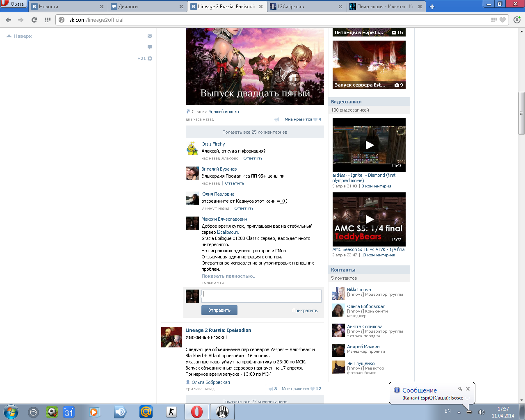The height and width of the screenshot is (420, 525).
Task: Click the Отправить button
Action: click(x=219, y=310)
